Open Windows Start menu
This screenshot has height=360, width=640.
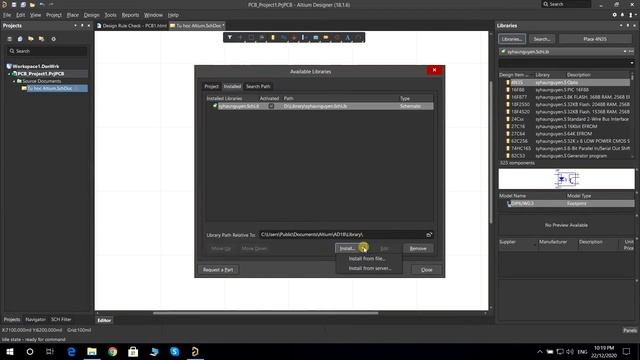pos(10,351)
